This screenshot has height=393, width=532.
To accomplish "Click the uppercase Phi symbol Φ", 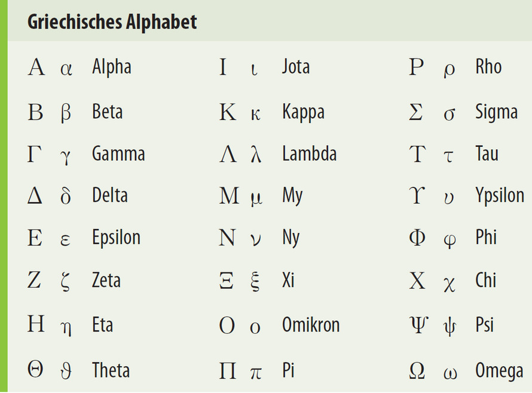I will tap(417, 237).
